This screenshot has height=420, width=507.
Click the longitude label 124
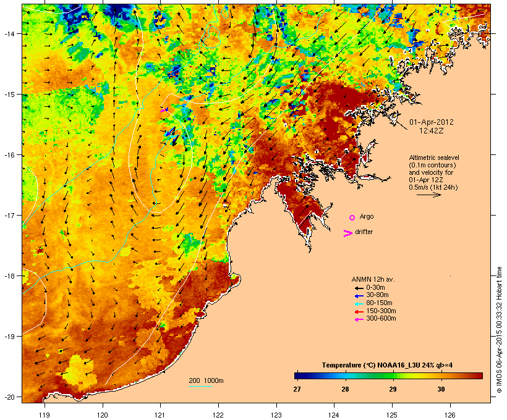(x=334, y=415)
